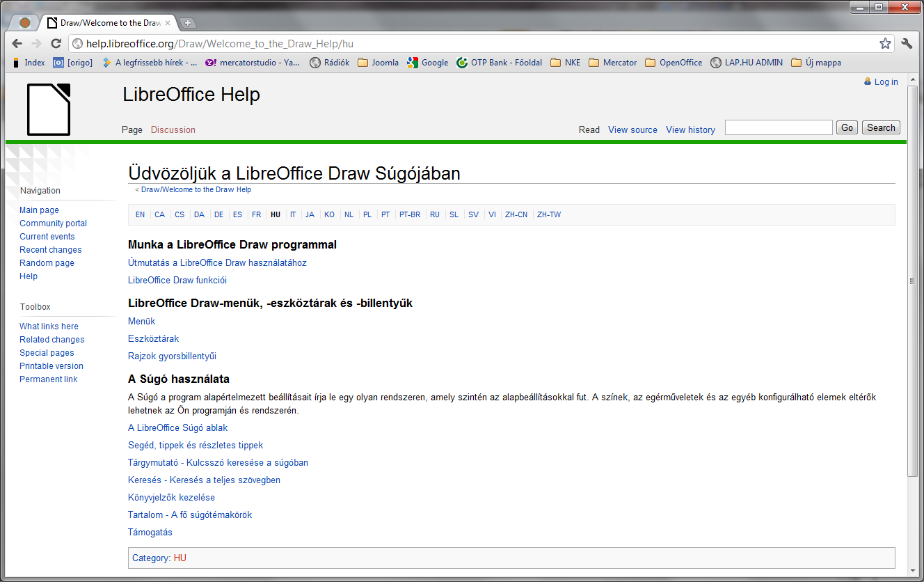The image size is (924, 582).
Task: Open the Google bookmark
Action: (x=428, y=63)
